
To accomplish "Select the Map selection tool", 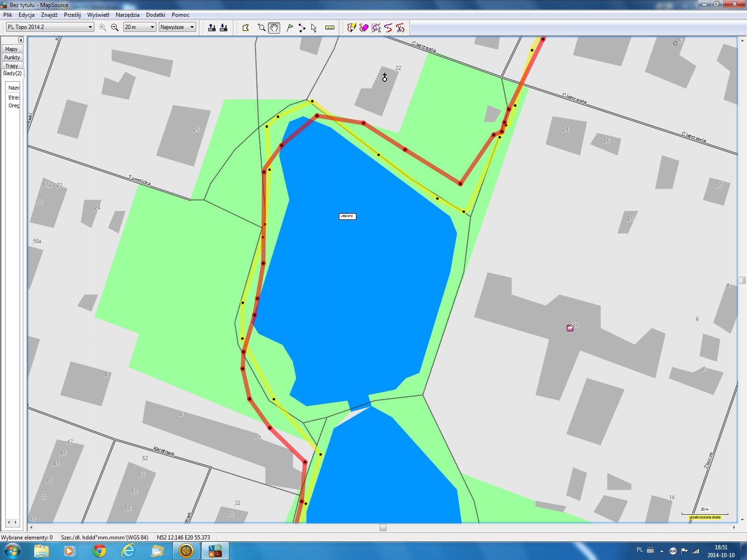I will coord(246,28).
